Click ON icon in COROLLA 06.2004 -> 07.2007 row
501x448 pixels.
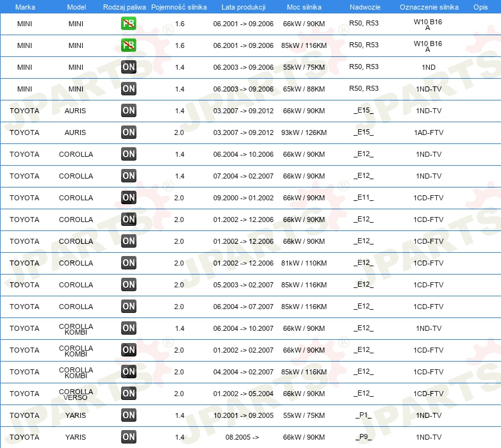[x=129, y=307]
